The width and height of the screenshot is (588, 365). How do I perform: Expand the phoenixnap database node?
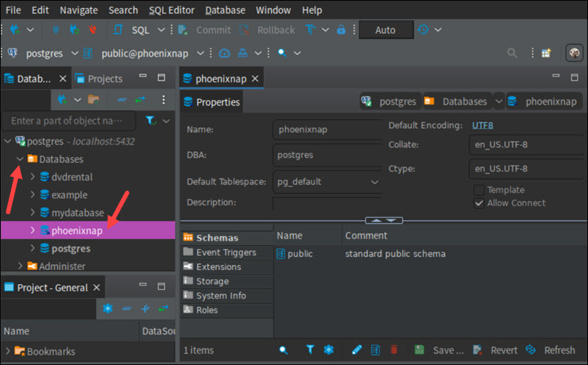[x=32, y=230]
